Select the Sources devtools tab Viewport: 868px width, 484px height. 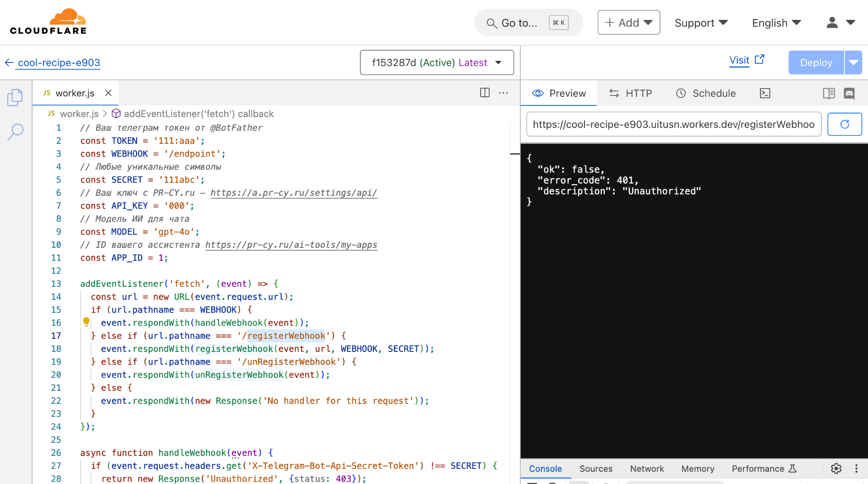pos(596,469)
